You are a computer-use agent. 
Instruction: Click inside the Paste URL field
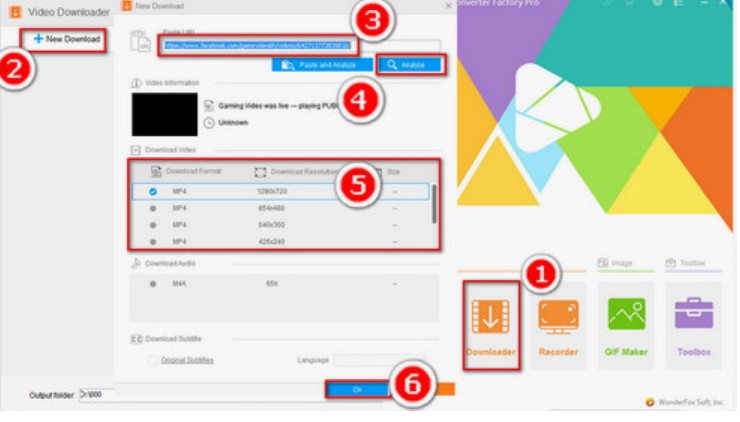pos(302,45)
